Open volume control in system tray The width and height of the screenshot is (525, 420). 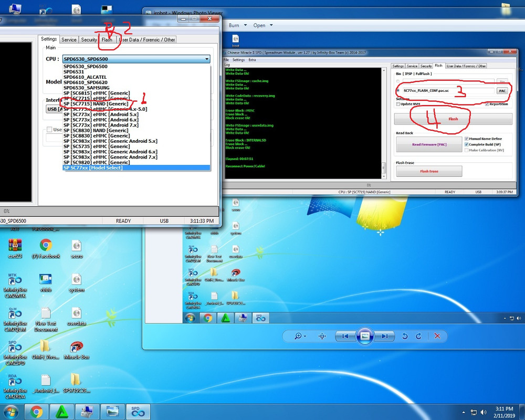pos(484,412)
